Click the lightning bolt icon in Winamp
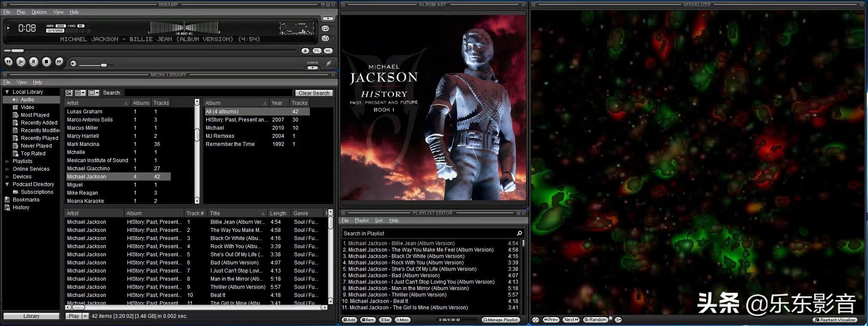Viewport: 868px width, 326px height. pyautogui.click(x=329, y=63)
